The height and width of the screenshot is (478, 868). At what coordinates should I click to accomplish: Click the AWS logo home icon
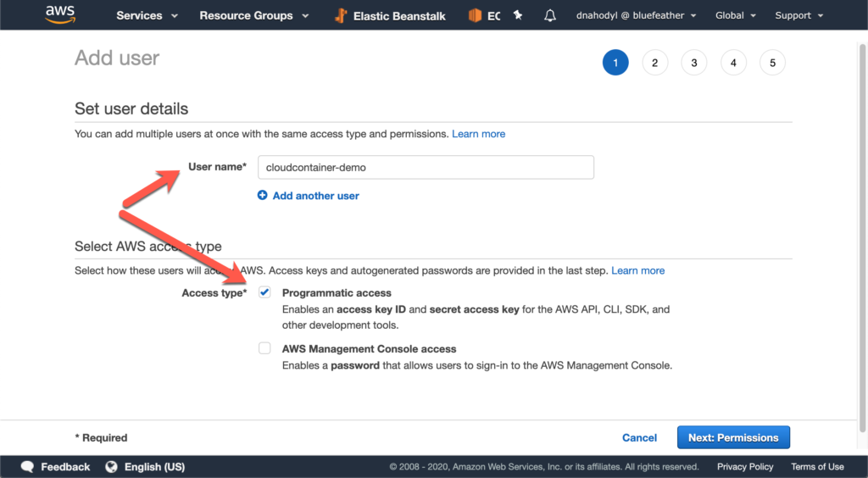point(60,15)
